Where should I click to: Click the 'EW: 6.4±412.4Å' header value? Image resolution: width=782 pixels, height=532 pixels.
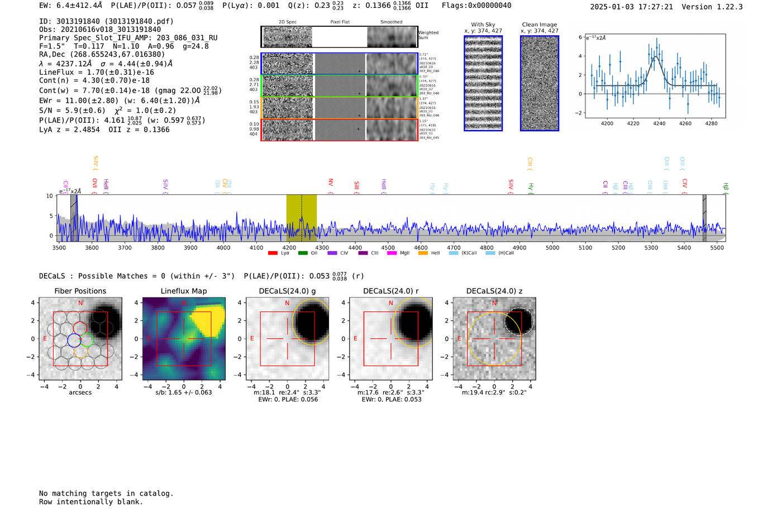(x=71, y=6)
